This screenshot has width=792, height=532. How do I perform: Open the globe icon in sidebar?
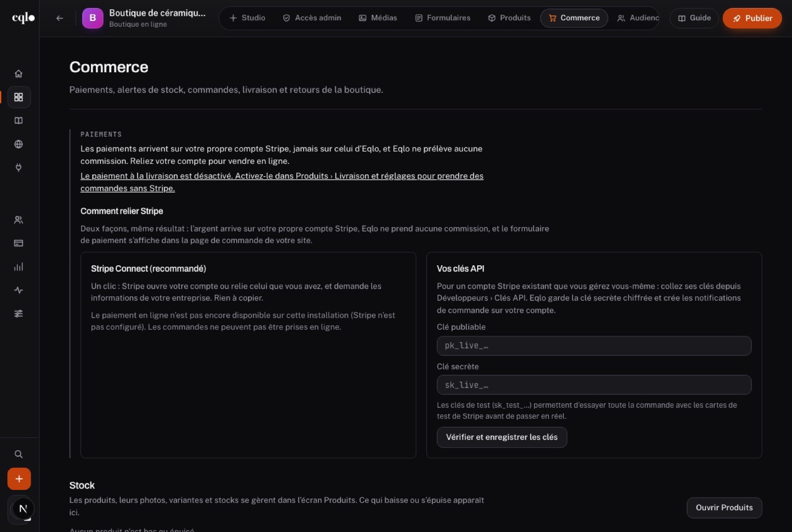[19, 144]
